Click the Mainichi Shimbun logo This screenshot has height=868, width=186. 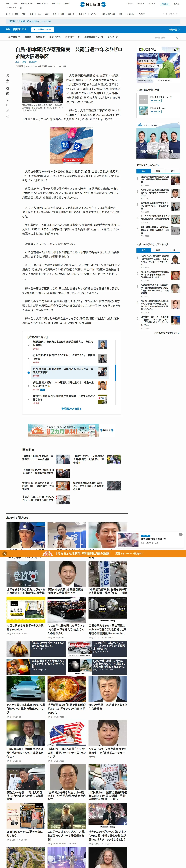[x=93, y=4]
